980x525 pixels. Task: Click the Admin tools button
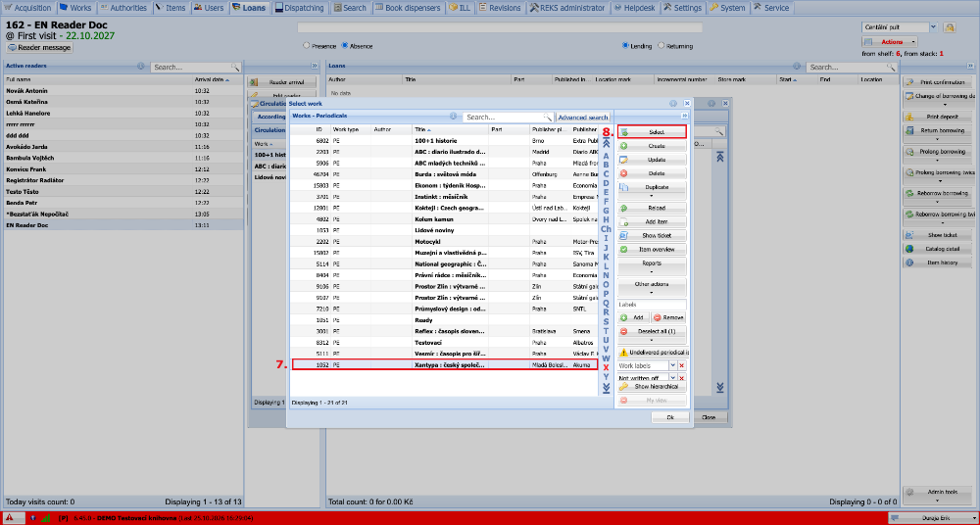[x=938, y=493]
